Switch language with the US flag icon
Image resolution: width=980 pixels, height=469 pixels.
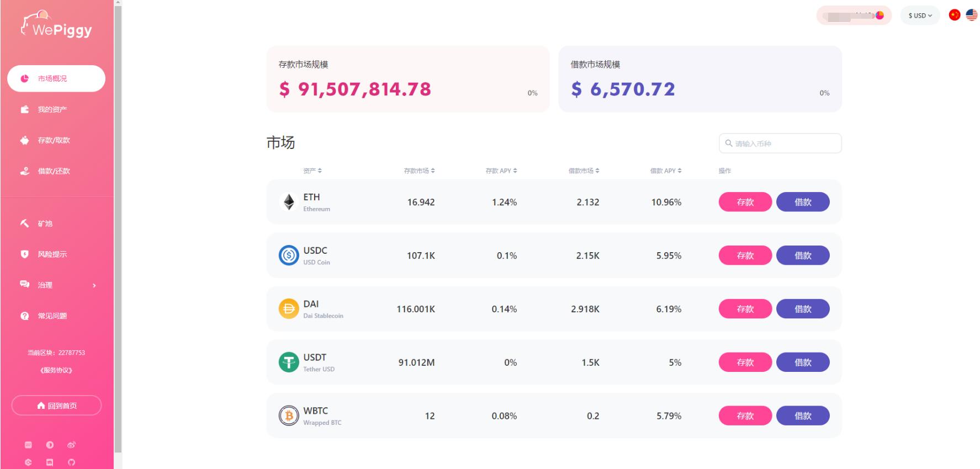point(972,15)
